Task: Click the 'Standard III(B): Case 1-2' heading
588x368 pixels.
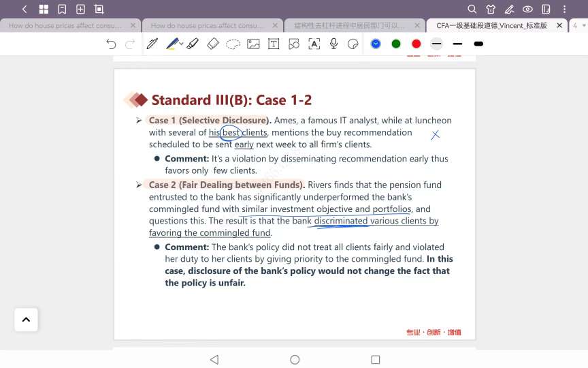Action: pos(231,100)
